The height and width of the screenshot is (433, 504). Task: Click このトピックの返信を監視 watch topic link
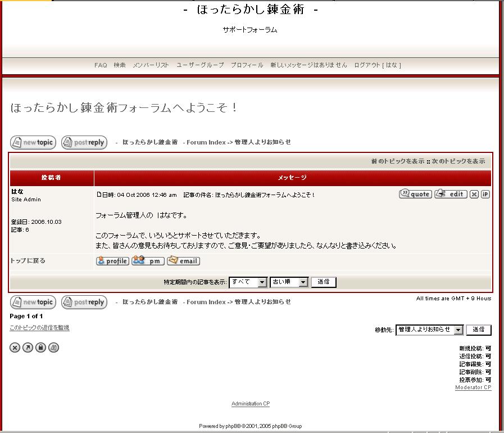pyautogui.click(x=39, y=327)
